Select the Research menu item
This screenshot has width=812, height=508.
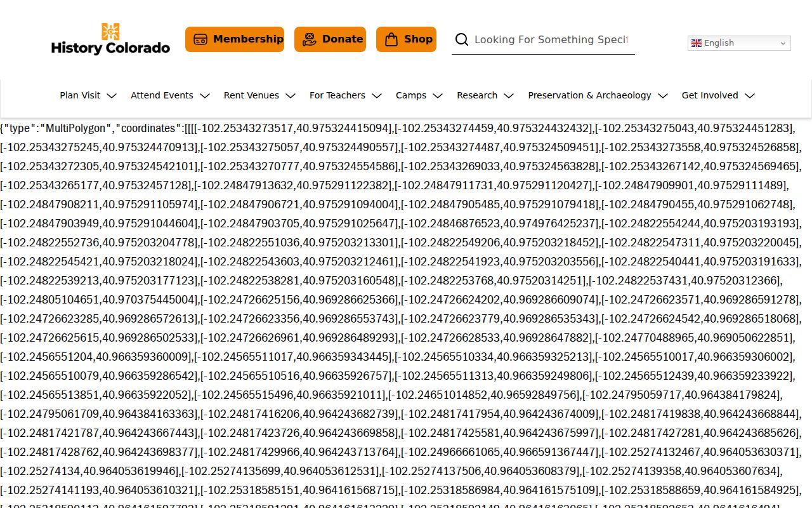click(477, 95)
